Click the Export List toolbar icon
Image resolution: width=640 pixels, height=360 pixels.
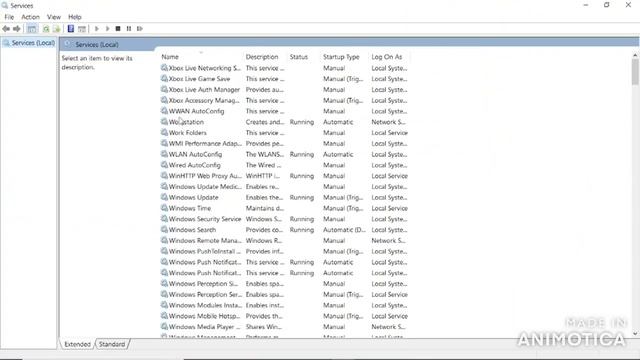(x=56, y=29)
